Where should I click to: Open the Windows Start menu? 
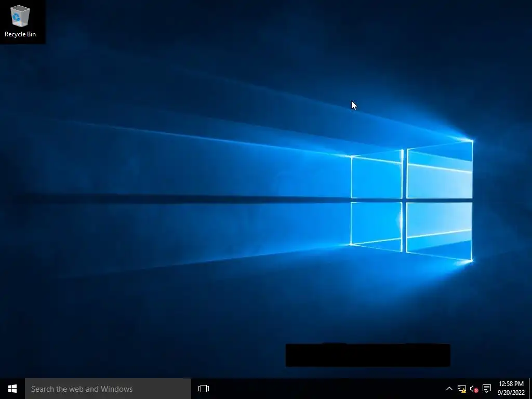[12, 389]
